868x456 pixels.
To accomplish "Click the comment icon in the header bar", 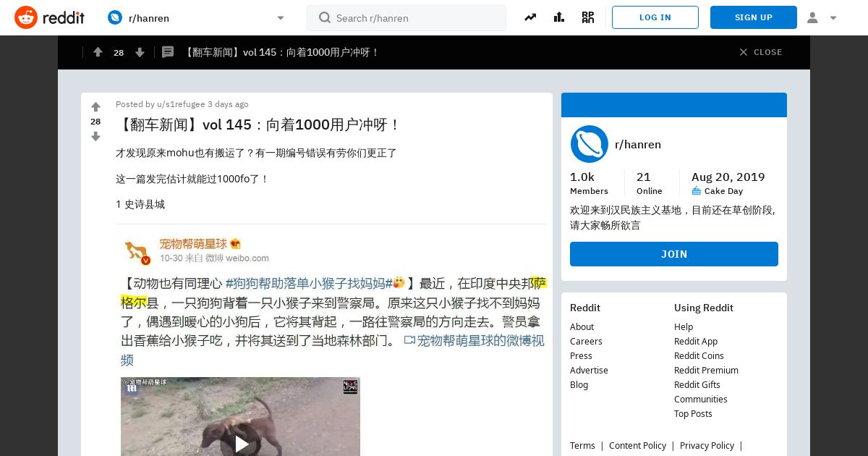I will [168, 52].
